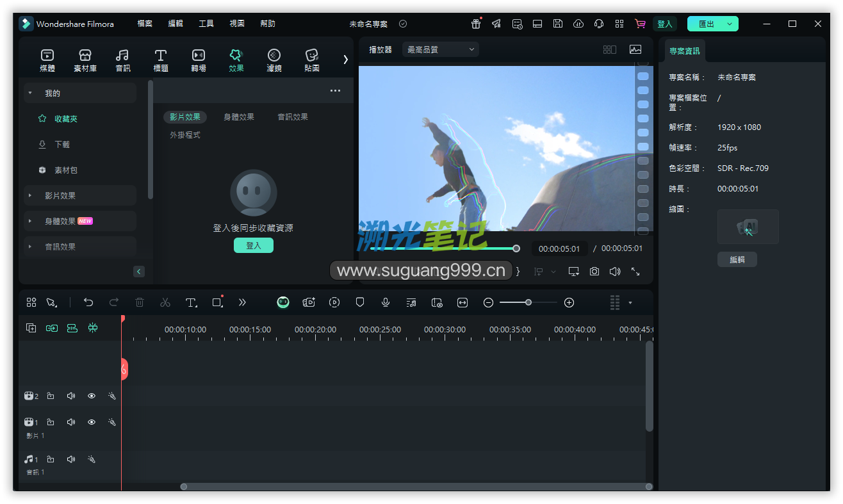The image size is (843, 504).
Task: Mute video track 2 speaker icon
Action: click(71, 396)
